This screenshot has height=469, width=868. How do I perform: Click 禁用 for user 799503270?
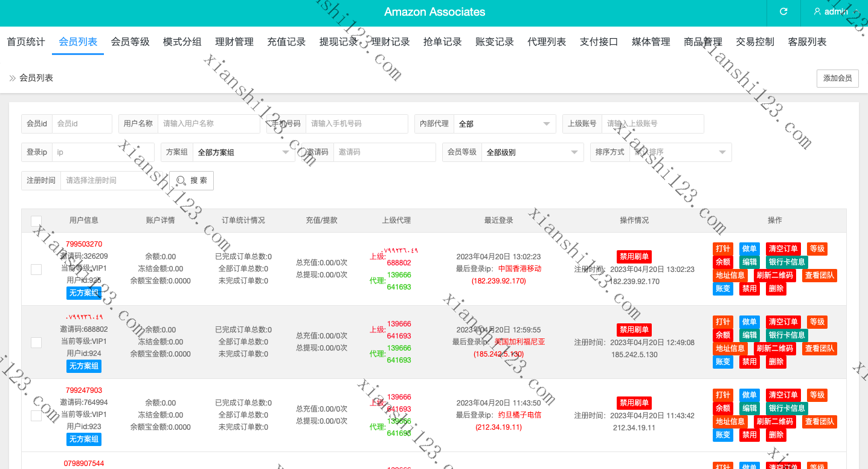point(750,289)
